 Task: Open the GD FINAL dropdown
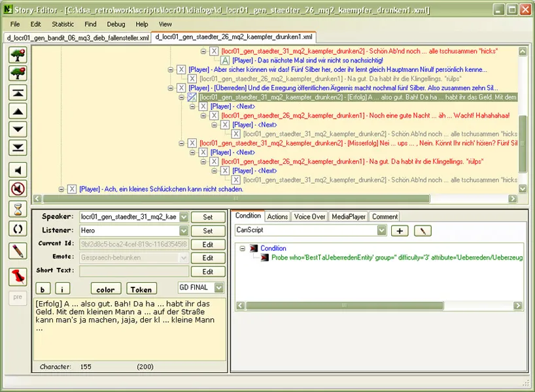[x=218, y=287]
